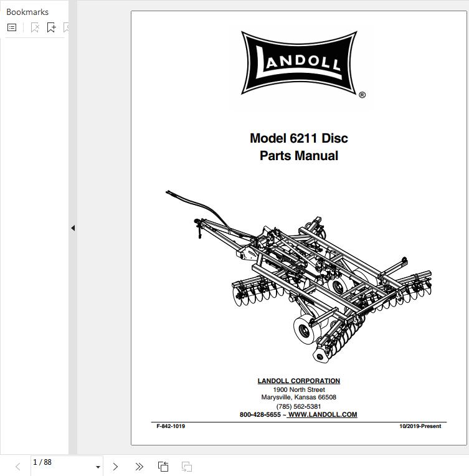Click the delete bookmark icon
Viewport: 469px width, 476px height.
36,27
